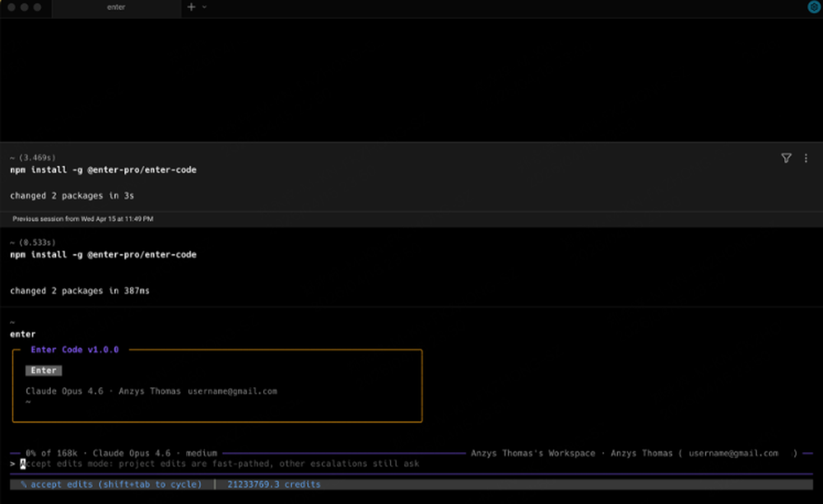Viewport: 823px width, 504px height.
Task: Click '0% of 168k · Claude Opus 4.6 · medium' status
Action: point(121,453)
